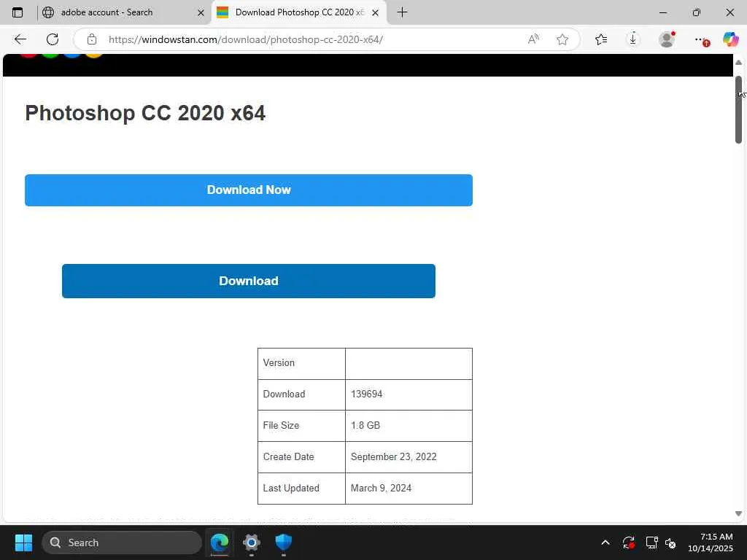Restore down the Edge browser window

click(x=697, y=12)
